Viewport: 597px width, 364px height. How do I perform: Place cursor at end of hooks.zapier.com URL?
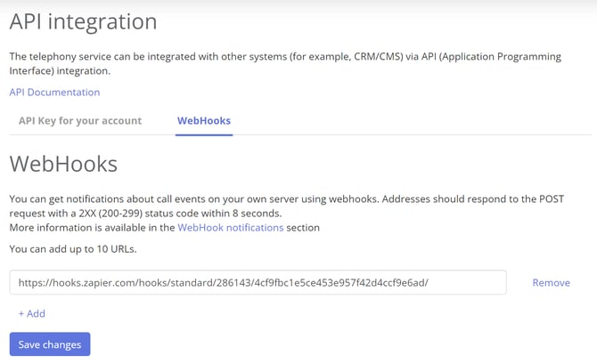[x=429, y=283]
